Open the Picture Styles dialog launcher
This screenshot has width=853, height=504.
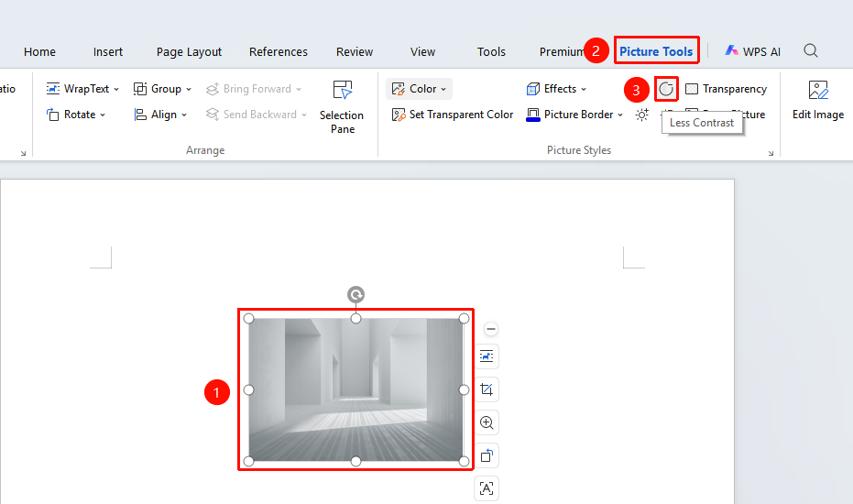tap(771, 153)
